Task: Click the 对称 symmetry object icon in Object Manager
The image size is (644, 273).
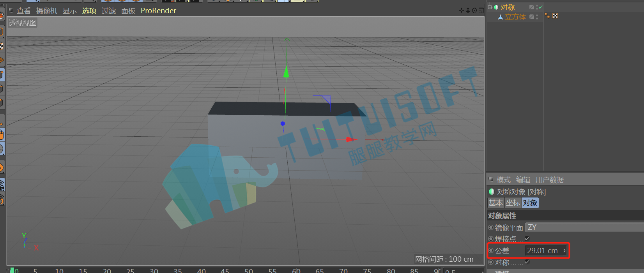Action: click(x=496, y=7)
